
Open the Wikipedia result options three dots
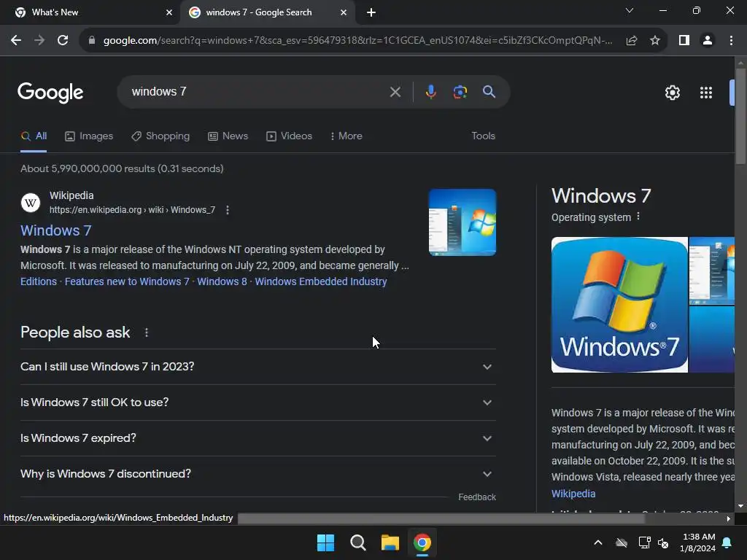228,210
